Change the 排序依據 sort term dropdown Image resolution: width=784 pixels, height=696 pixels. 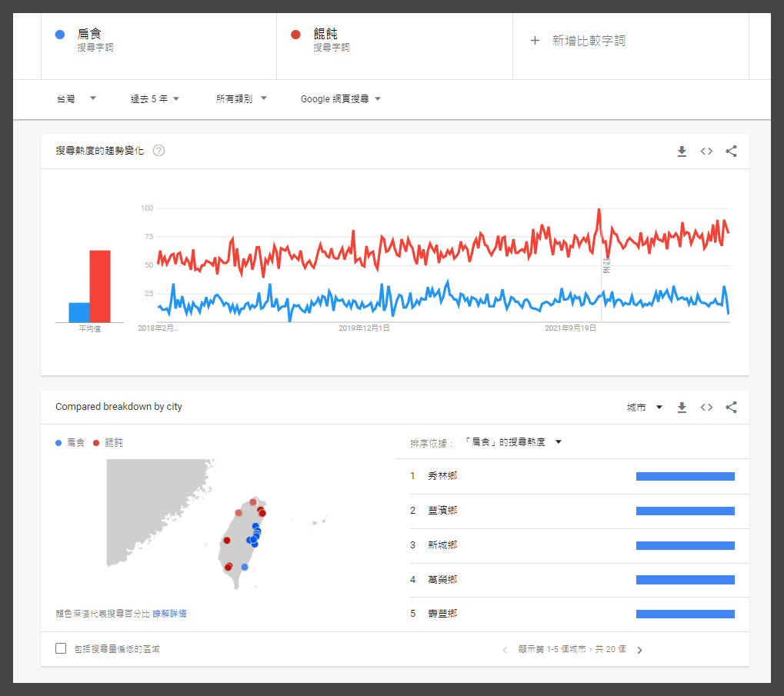tap(512, 442)
